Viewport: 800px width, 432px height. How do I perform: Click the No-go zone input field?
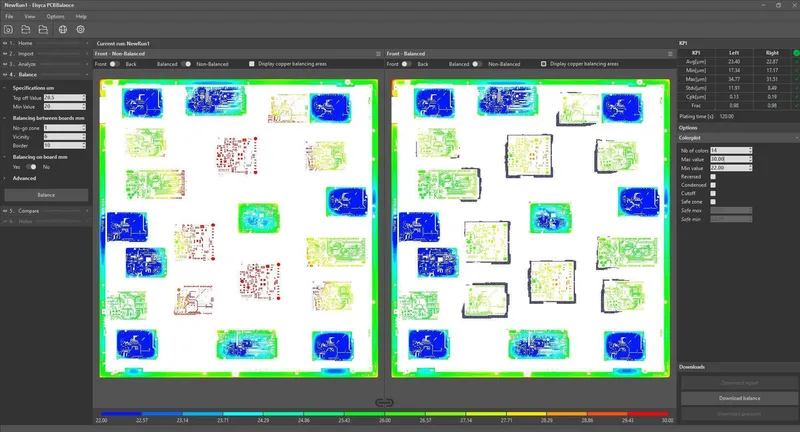coord(64,128)
